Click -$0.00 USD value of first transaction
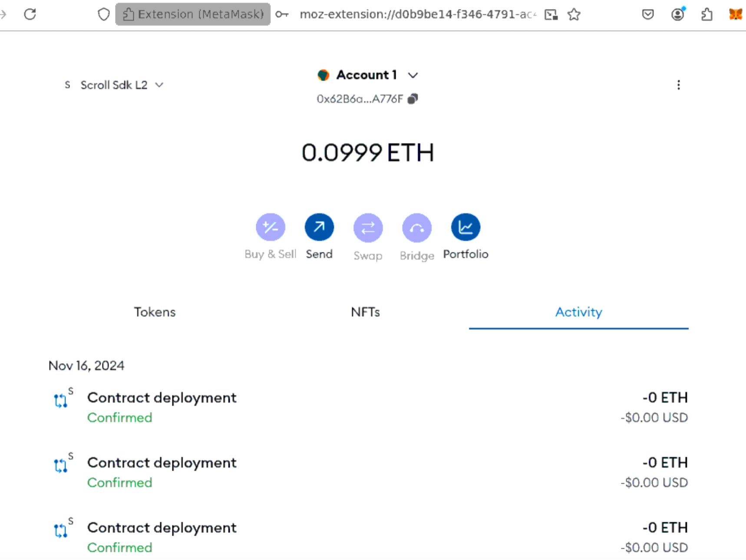 (654, 418)
